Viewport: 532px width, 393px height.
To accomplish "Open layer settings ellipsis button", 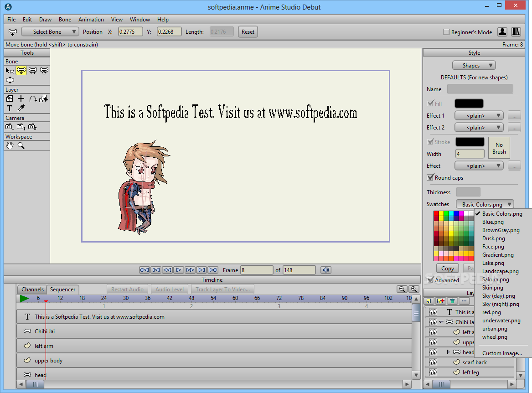I will (464, 301).
